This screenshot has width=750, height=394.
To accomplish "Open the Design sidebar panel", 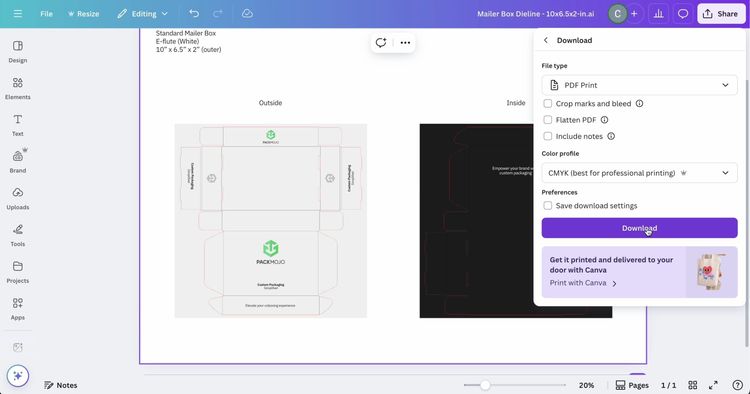I will click(x=18, y=52).
